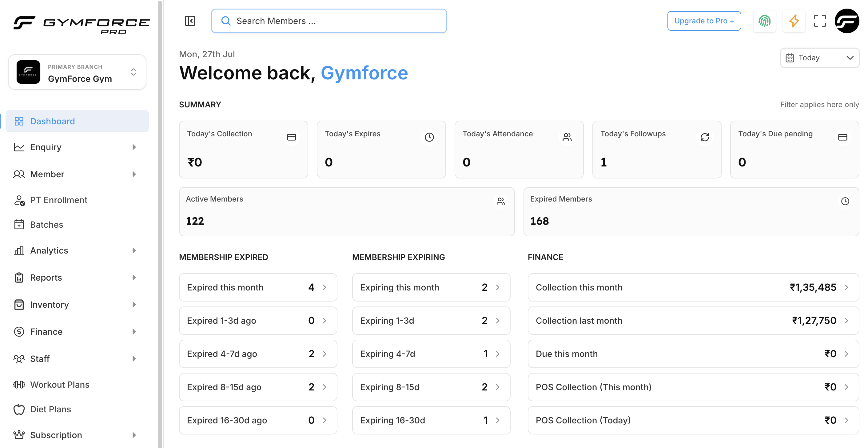The width and height of the screenshot is (868, 448).
Task: Click the card icon in Today's Due pending
Action: (x=843, y=137)
